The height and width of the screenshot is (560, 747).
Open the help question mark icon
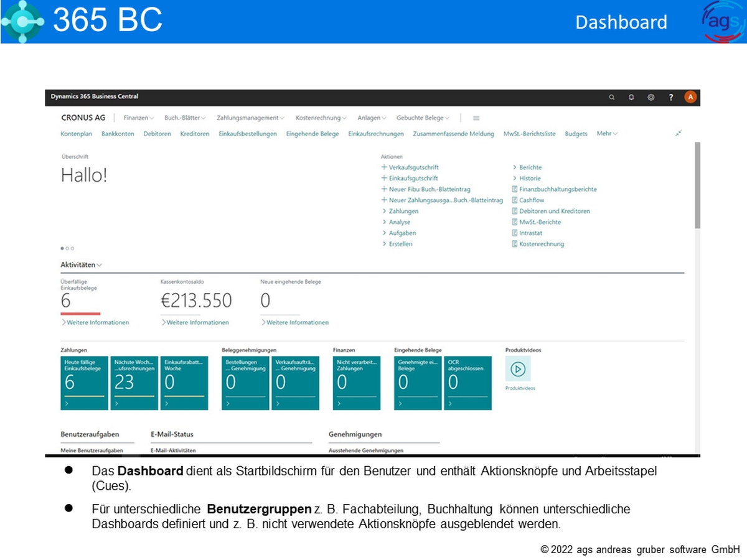[671, 97]
